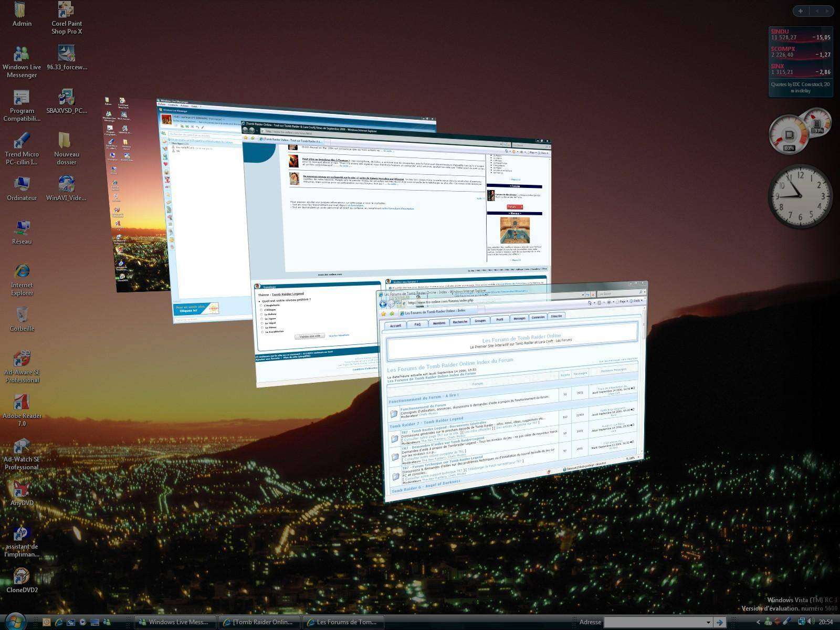
Task: Switch to the FAQ tab in the forum
Action: (x=417, y=324)
